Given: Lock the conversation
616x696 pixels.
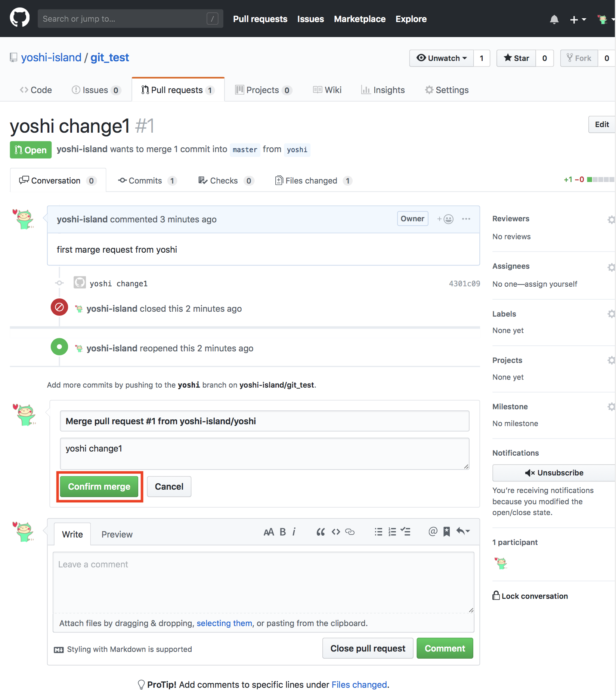Looking at the screenshot, I should pos(530,596).
